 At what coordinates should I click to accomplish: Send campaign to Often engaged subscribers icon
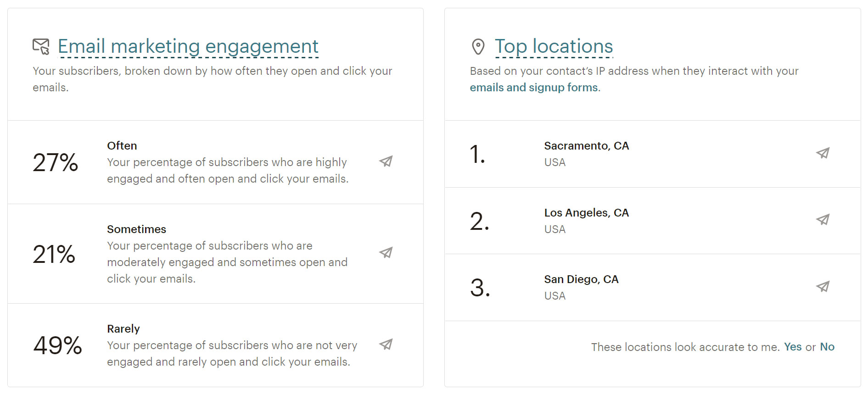click(x=386, y=161)
